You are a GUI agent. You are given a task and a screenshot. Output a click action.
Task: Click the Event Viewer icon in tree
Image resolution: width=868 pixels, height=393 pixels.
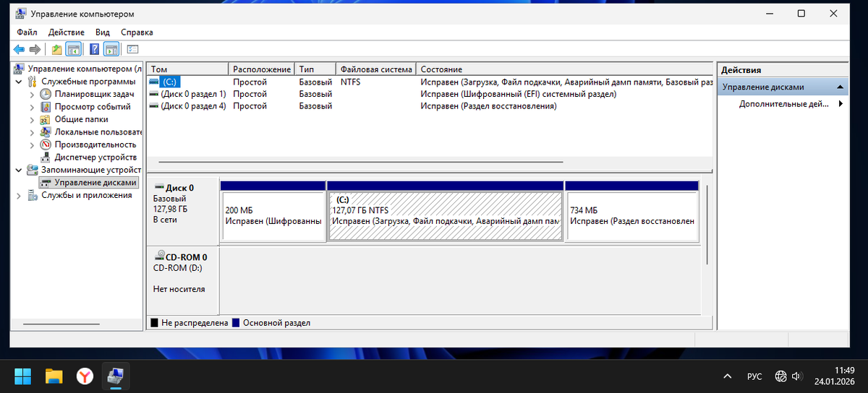coord(46,107)
